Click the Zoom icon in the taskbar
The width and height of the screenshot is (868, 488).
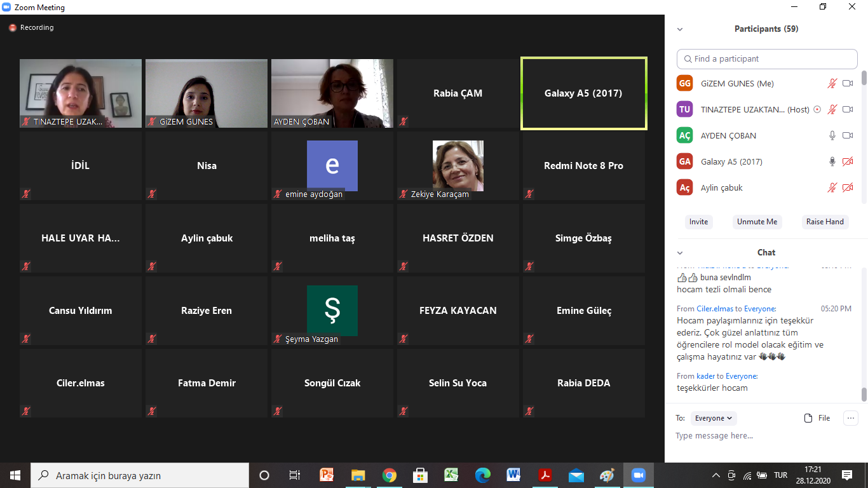(x=638, y=475)
